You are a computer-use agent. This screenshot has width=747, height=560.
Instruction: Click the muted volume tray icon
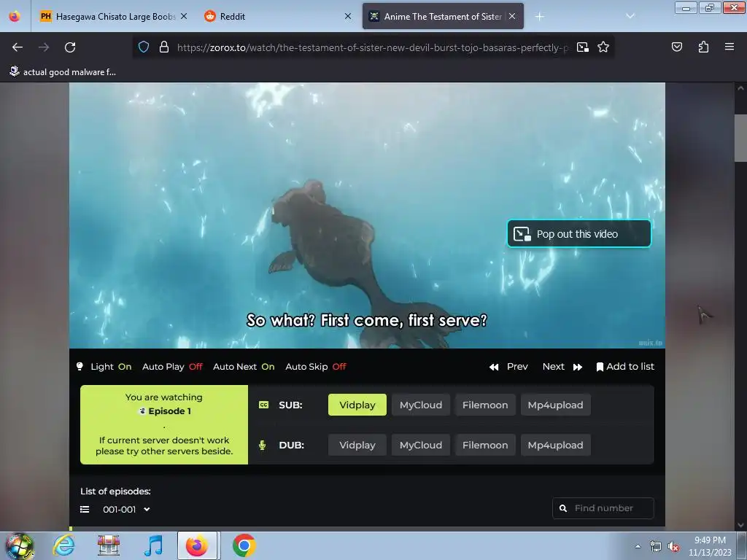click(673, 547)
